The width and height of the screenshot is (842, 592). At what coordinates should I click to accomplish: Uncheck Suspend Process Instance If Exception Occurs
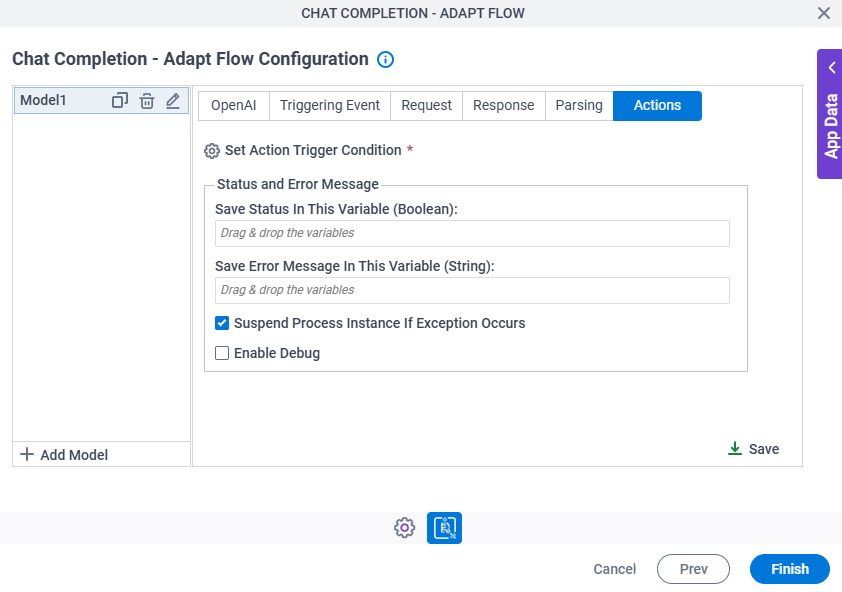[x=222, y=323]
